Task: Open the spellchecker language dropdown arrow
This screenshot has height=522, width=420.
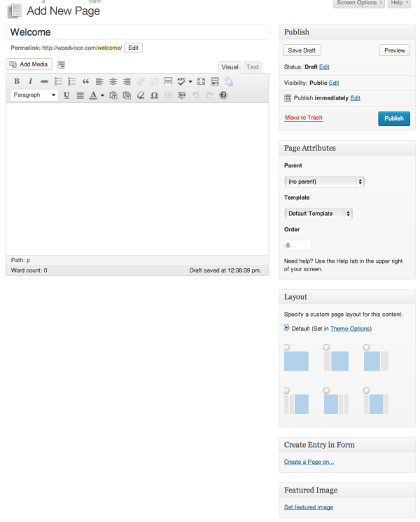Action: coord(190,81)
